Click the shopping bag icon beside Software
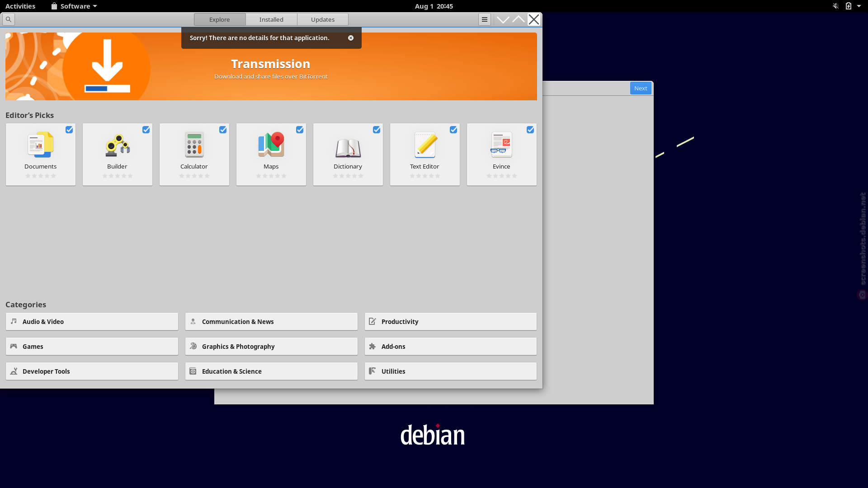Screen dimensions: 868x488 [54, 6]
